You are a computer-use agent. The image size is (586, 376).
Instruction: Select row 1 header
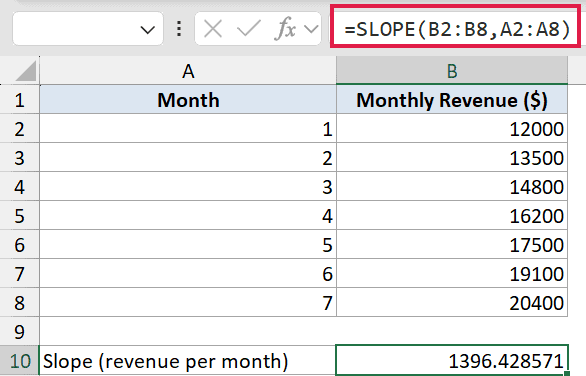point(19,99)
